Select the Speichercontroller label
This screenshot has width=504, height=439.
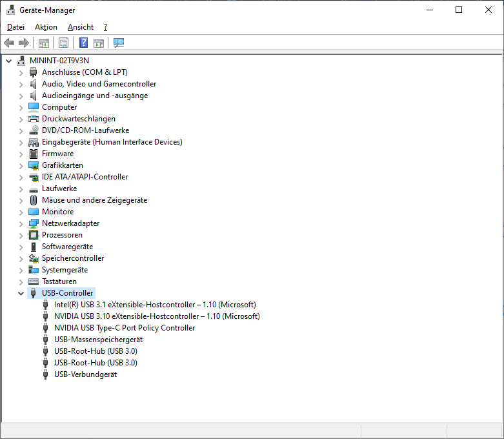coord(73,258)
